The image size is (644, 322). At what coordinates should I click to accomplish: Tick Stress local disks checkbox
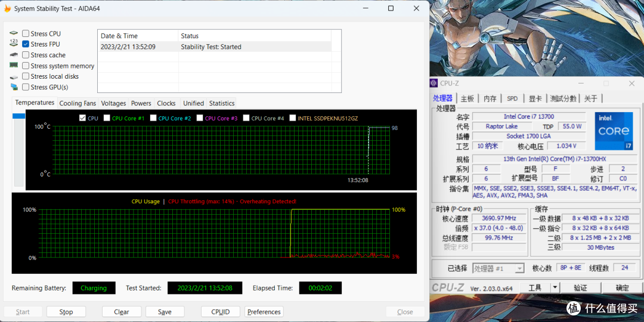click(26, 76)
